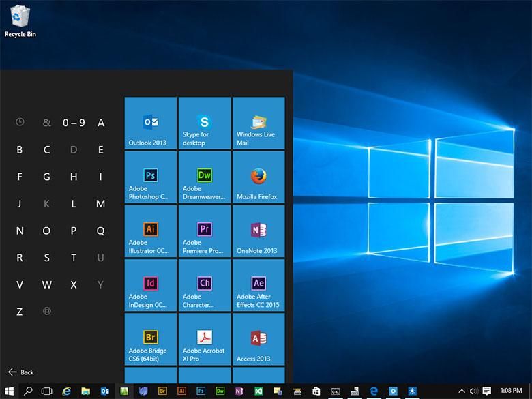
Task: Open Adobe Photoshop CC tile
Action: coord(150,177)
